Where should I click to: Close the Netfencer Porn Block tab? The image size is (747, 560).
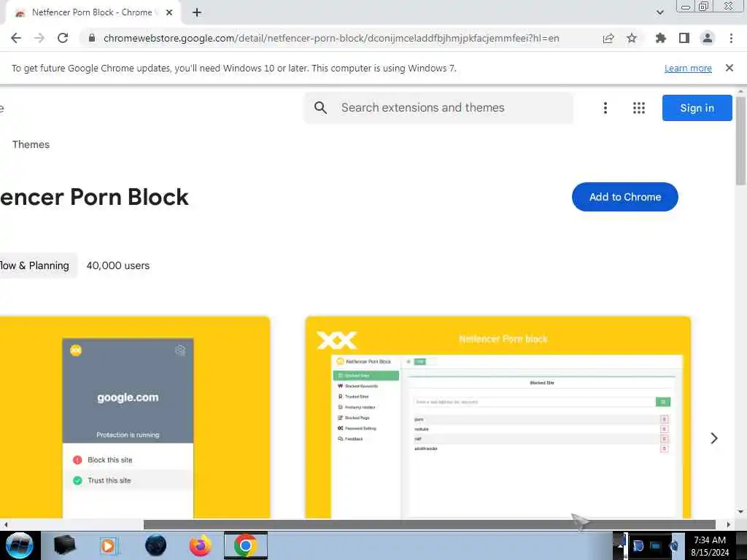[x=169, y=12]
